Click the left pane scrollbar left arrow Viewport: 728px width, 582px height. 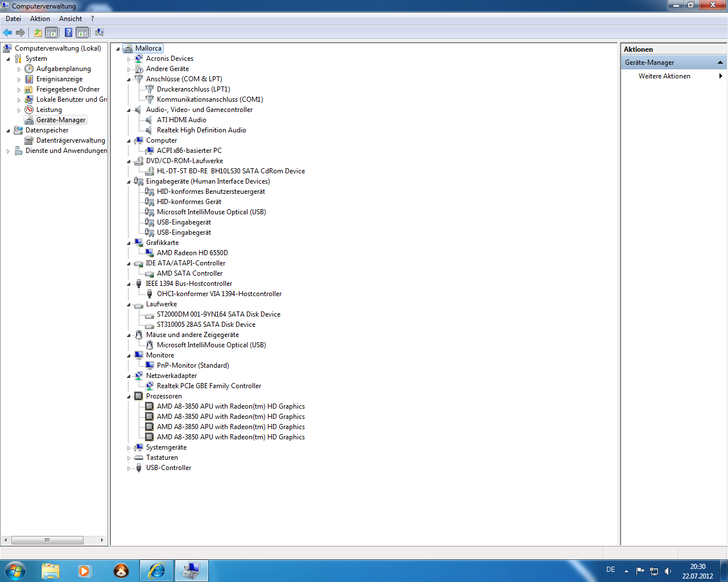tap(6, 540)
